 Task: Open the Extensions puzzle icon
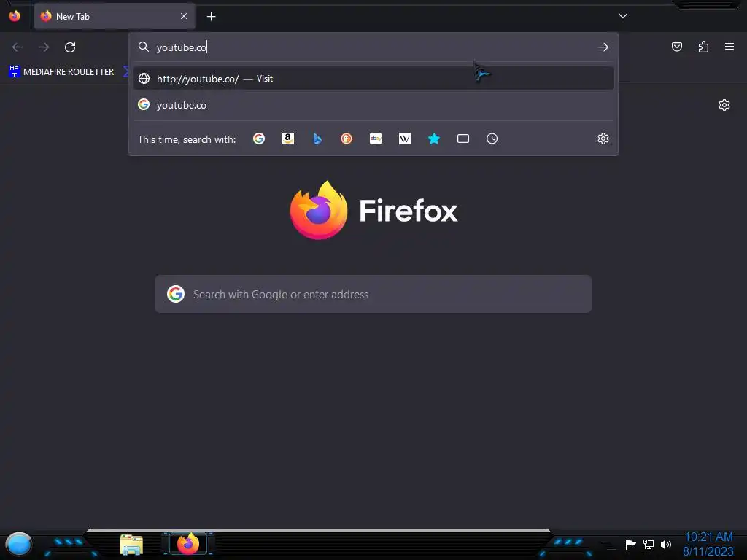tap(703, 47)
